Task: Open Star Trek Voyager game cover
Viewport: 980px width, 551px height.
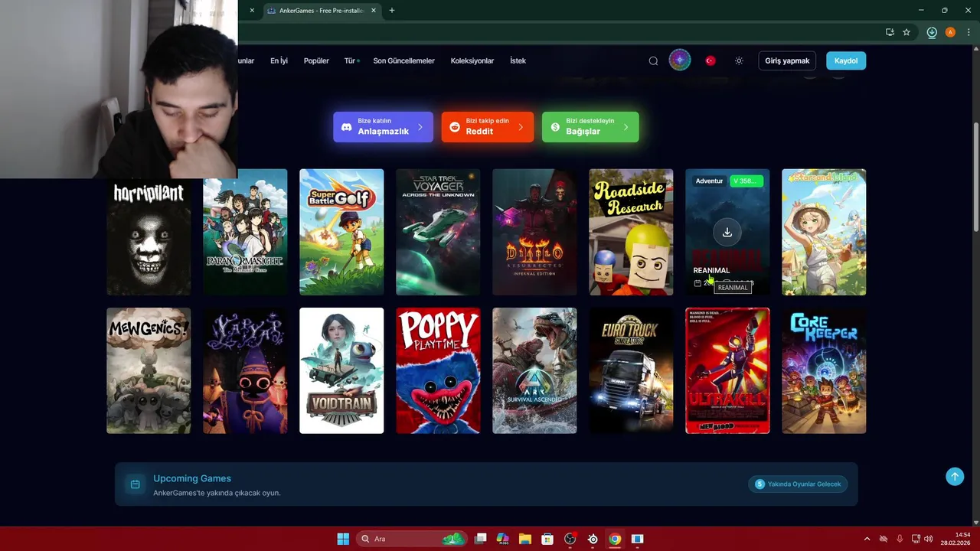Action: pyautogui.click(x=438, y=232)
